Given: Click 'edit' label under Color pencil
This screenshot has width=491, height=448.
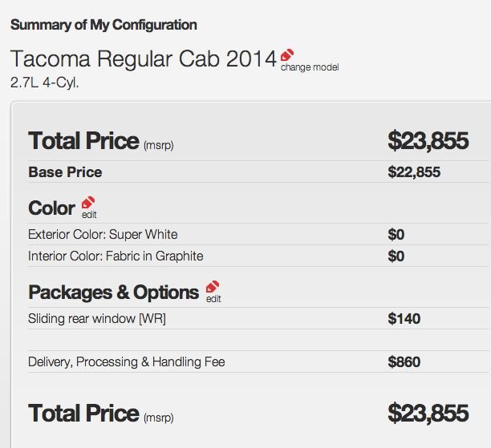Looking at the screenshot, I should pyautogui.click(x=89, y=215).
